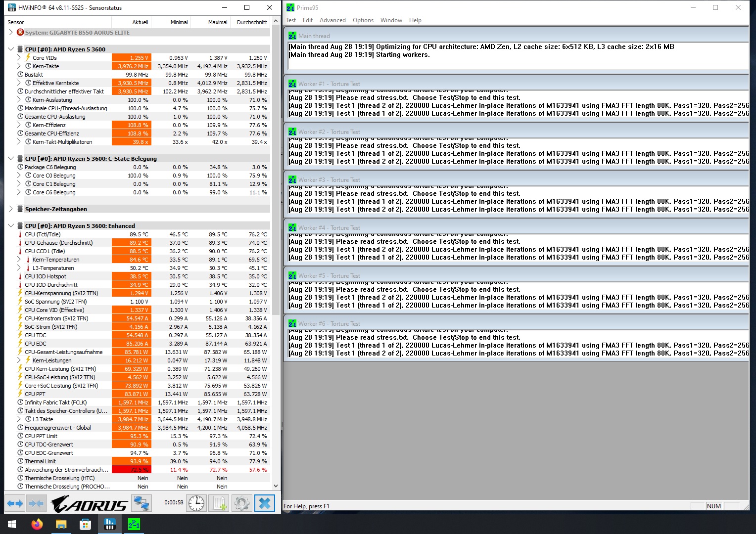This screenshot has height=534, width=756.
Task: Open the Edit menu in Prime95
Action: [308, 20]
